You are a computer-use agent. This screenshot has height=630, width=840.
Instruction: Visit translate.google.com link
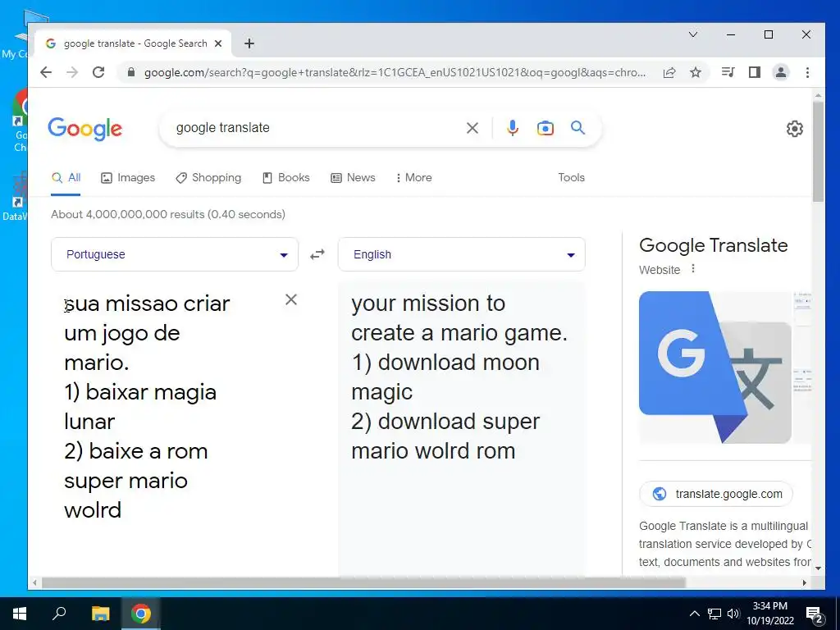(715, 494)
